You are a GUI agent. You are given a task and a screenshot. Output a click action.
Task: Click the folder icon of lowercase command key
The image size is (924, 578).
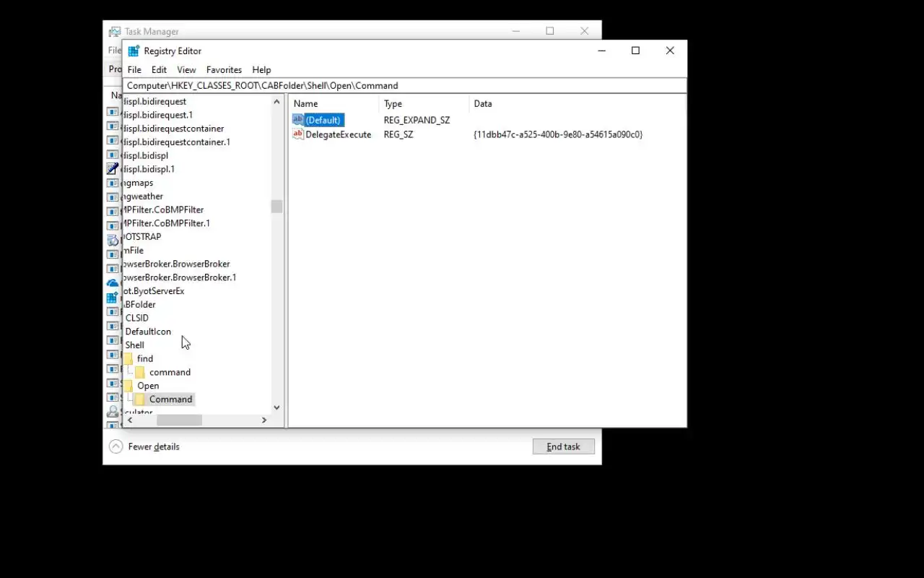point(140,372)
